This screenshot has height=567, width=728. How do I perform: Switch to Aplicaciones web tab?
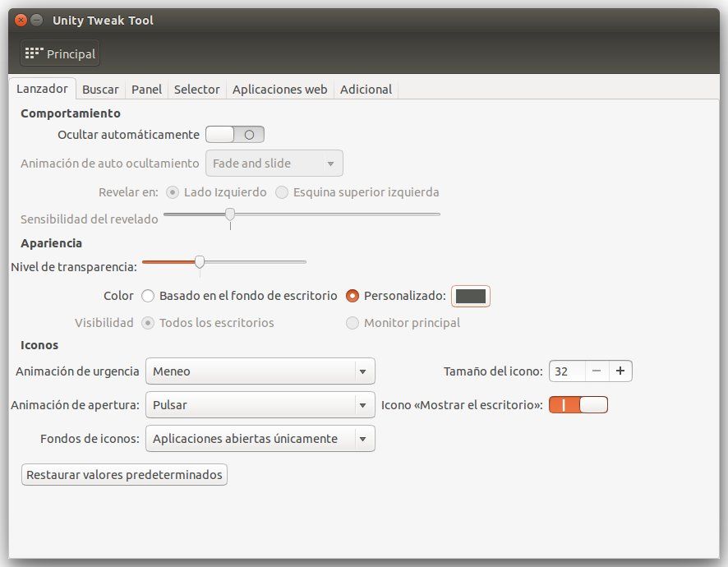pyautogui.click(x=279, y=90)
